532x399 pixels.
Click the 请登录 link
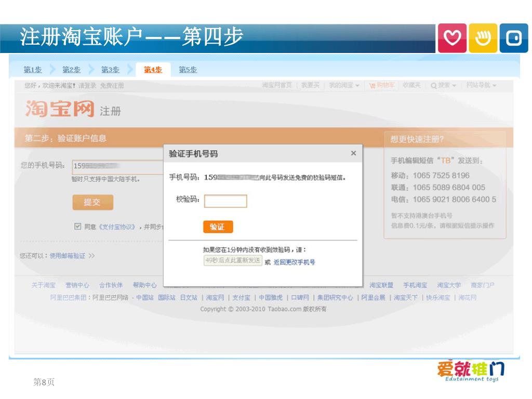87,86
